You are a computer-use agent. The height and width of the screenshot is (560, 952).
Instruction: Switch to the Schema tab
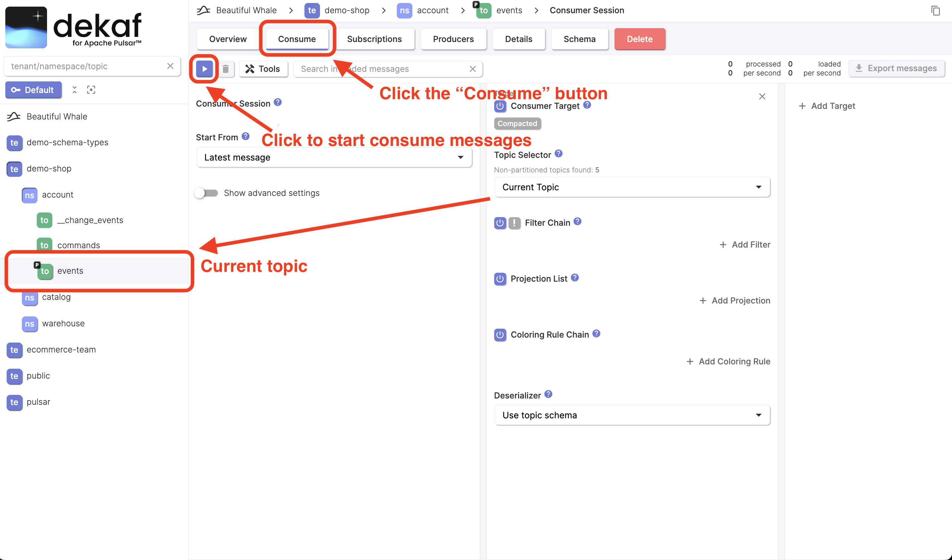[x=579, y=39]
